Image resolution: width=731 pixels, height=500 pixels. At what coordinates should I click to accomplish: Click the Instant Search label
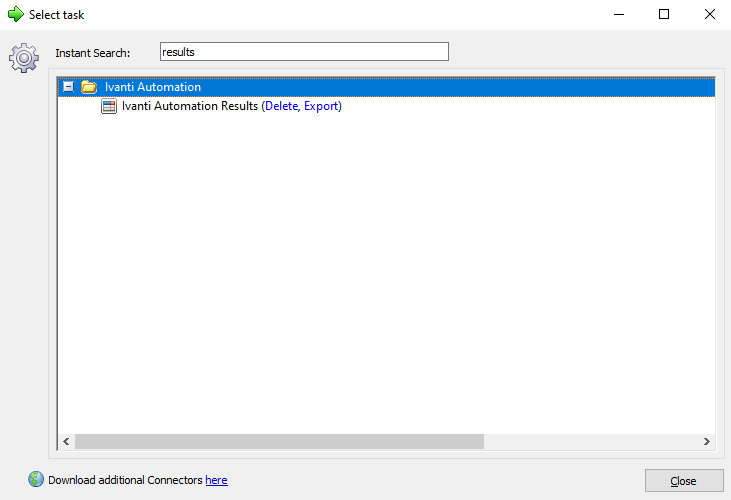pyautogui.click(x=92, y=53)
